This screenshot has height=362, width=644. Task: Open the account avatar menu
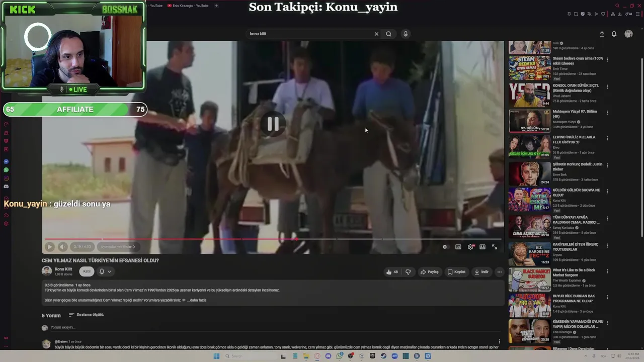coord(628,34)
